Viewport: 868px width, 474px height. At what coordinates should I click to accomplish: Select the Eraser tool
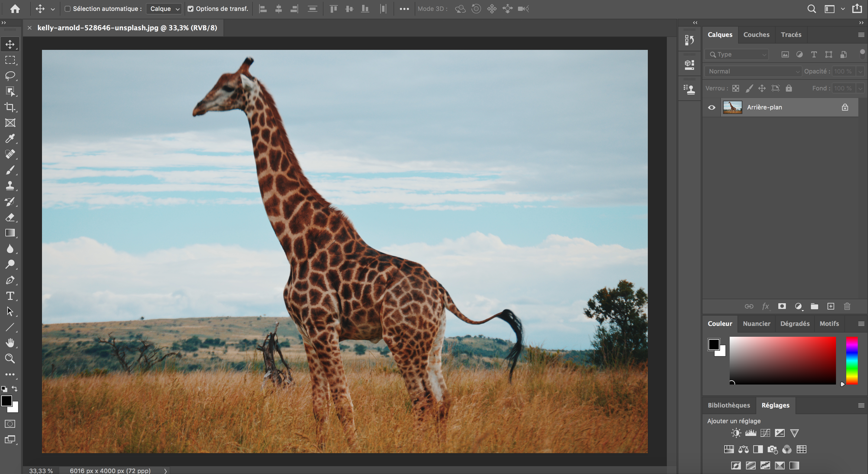click(x=10, y=217)
